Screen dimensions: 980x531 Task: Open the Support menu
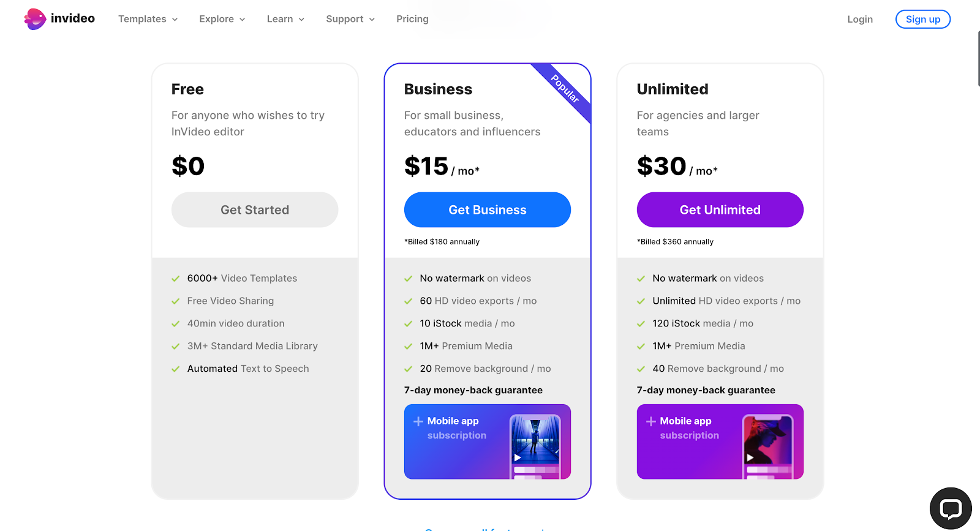(x=350, y=19)
